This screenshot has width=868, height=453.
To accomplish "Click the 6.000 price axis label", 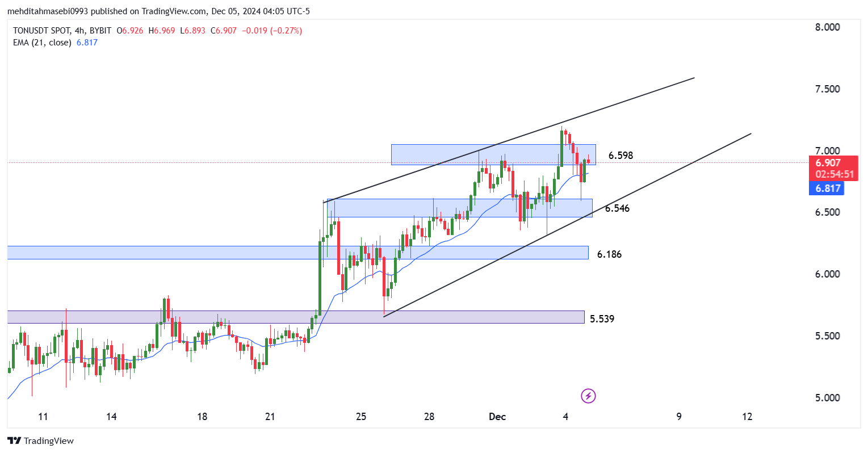I will click(828, 274).
